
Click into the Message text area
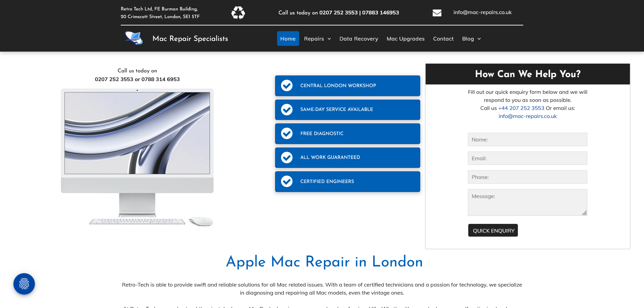(x=527, y=202)
